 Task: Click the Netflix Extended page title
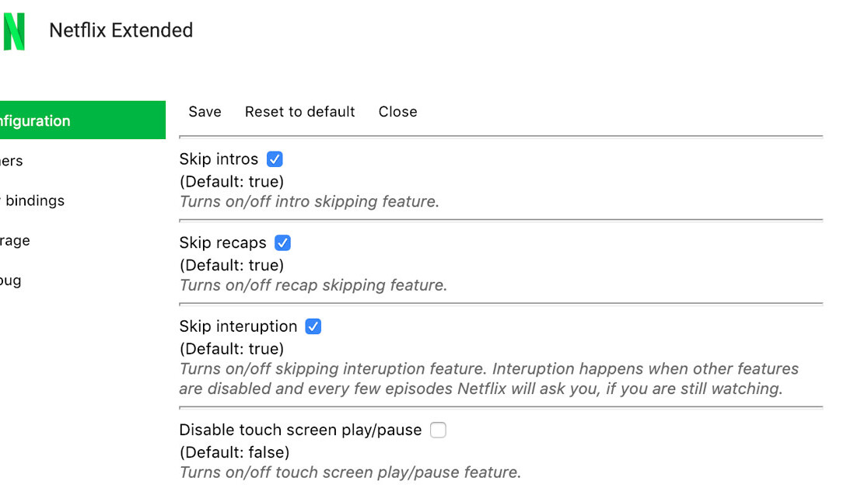click(x=121, y=30)
